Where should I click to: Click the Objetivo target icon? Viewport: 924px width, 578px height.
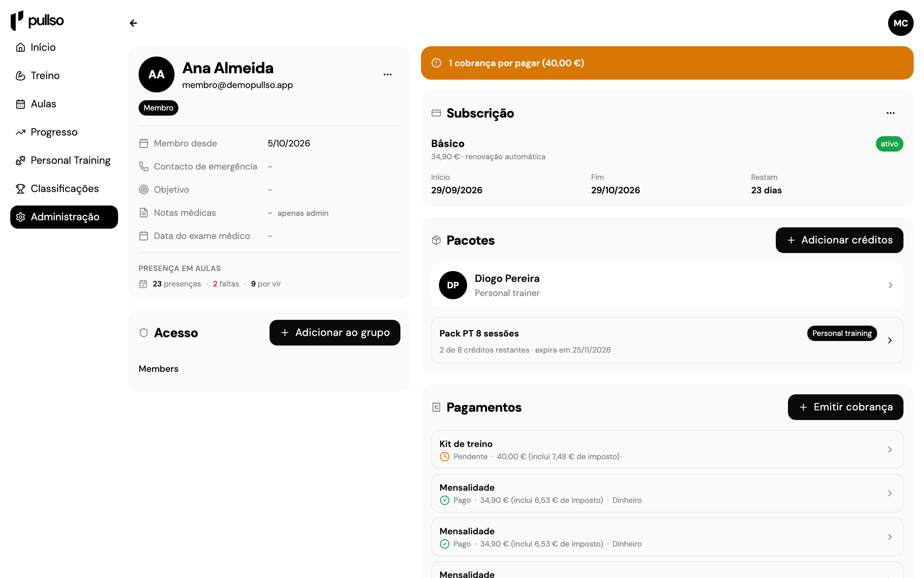(143, 189)
